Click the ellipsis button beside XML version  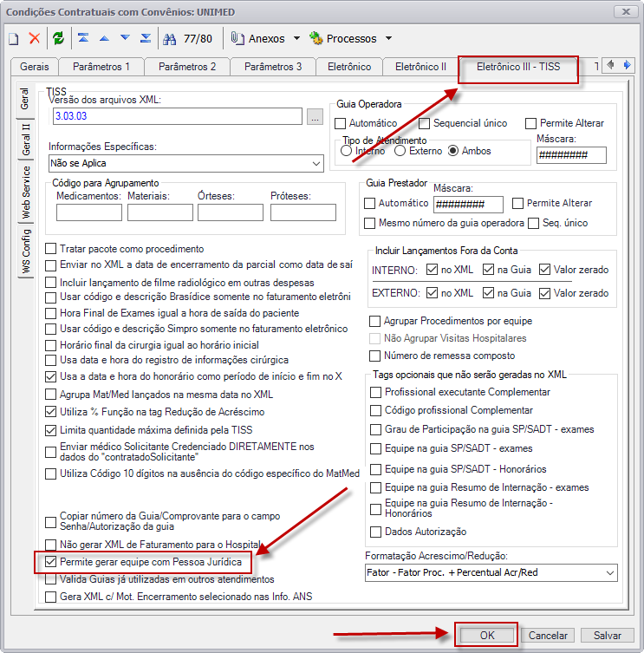315,116
